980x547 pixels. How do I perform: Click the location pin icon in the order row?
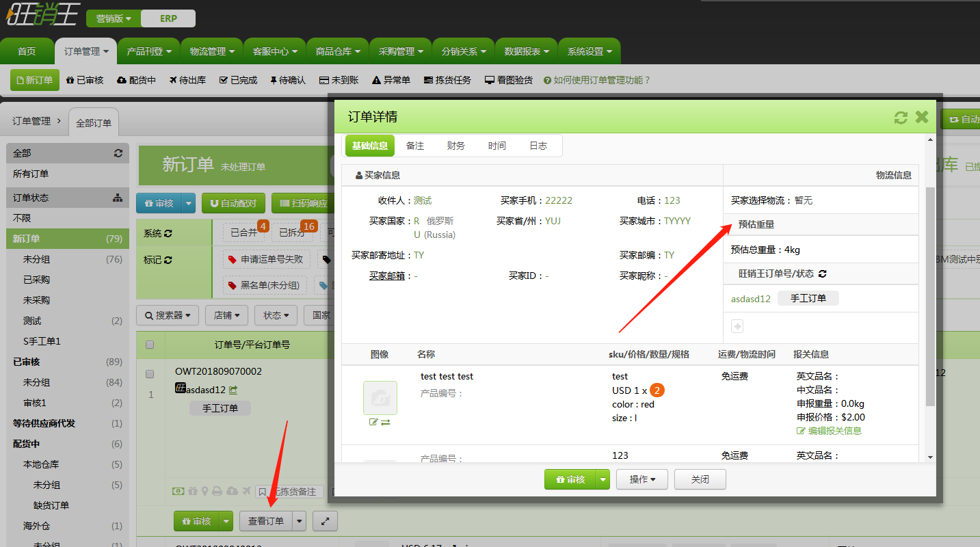click(x=204, y=491)
